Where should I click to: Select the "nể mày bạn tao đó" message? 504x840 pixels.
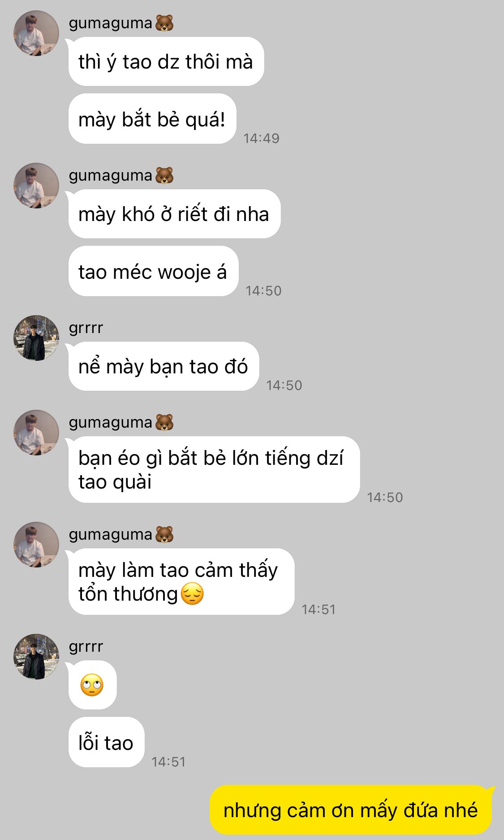click(164, 366)
